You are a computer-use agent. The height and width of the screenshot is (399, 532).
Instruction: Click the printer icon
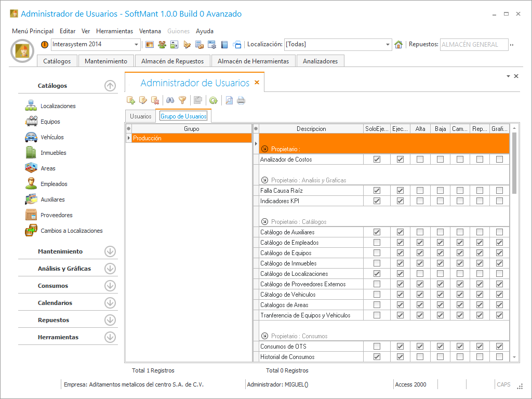[x=241, y=100]
